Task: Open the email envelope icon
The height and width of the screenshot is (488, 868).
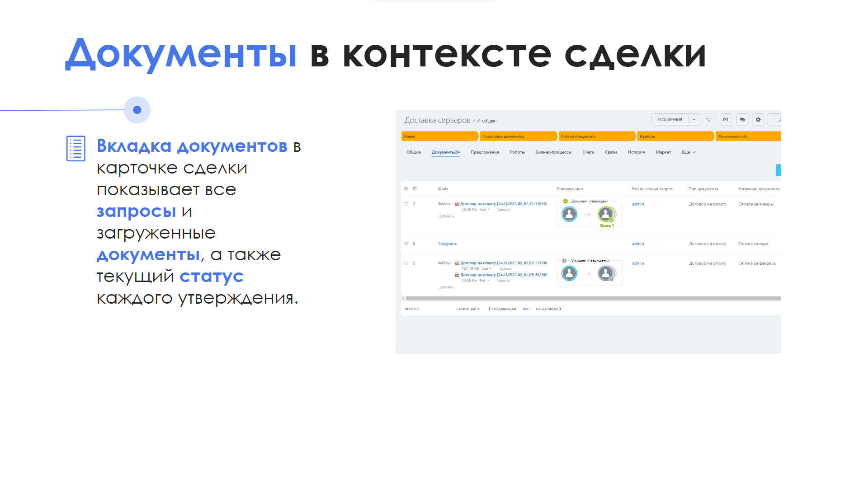Action: point(726,120)
